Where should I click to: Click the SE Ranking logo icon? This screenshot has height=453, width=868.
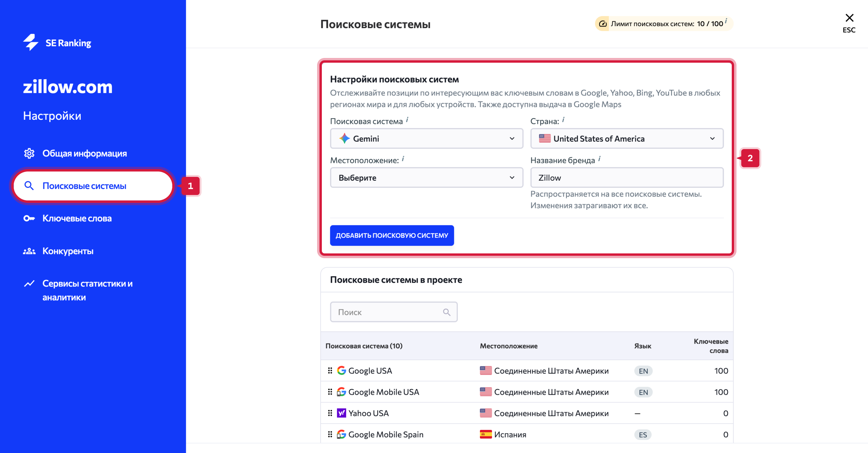pos(31,43)
